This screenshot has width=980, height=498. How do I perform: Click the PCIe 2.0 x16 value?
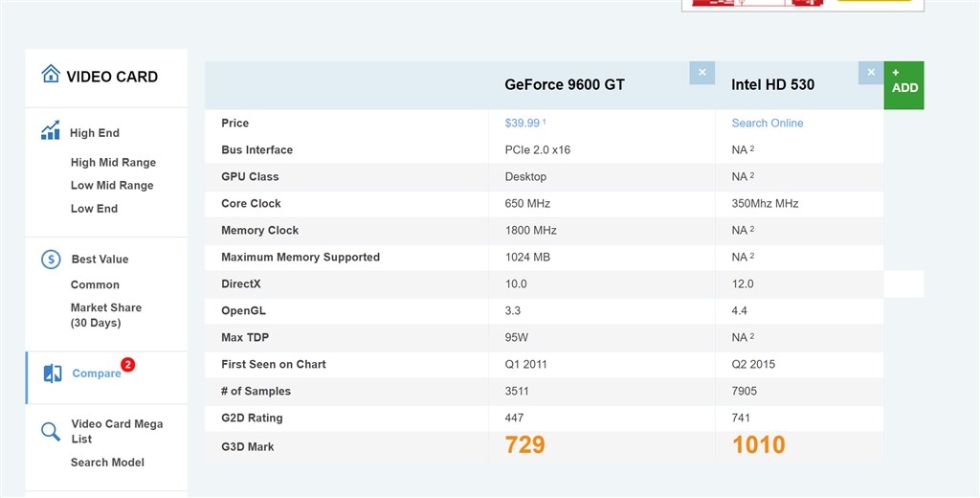pyautogui.click(x=538, y=150)
